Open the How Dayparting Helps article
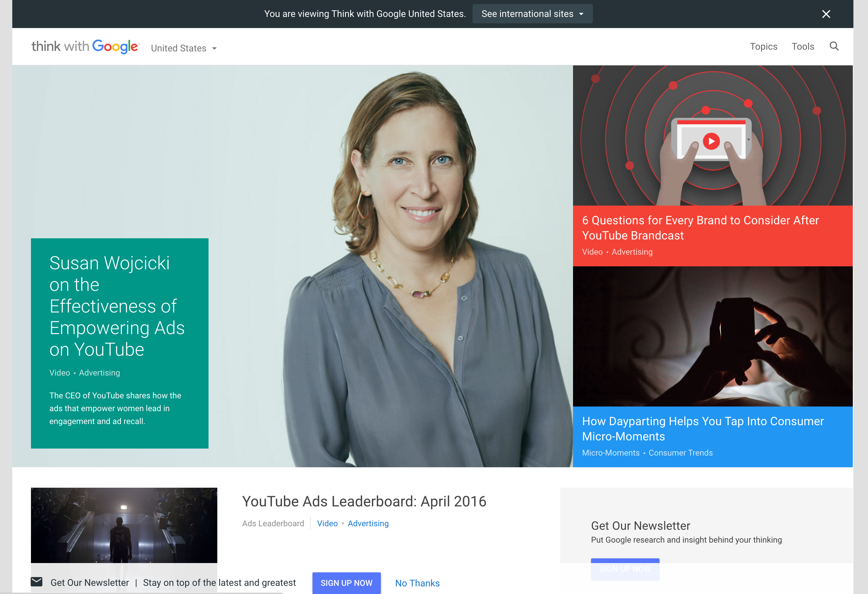 tap(702, 429)
